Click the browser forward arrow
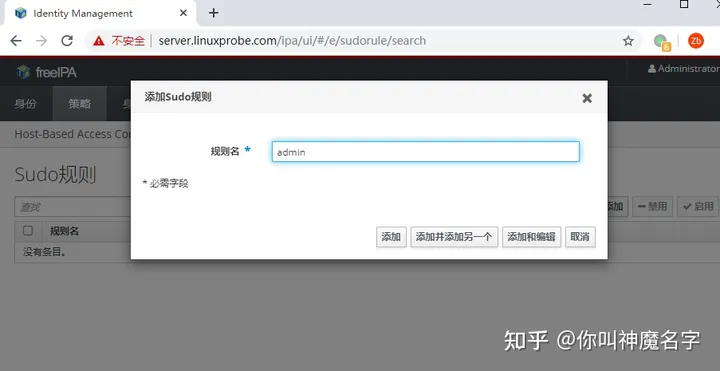 click(42, 41)
